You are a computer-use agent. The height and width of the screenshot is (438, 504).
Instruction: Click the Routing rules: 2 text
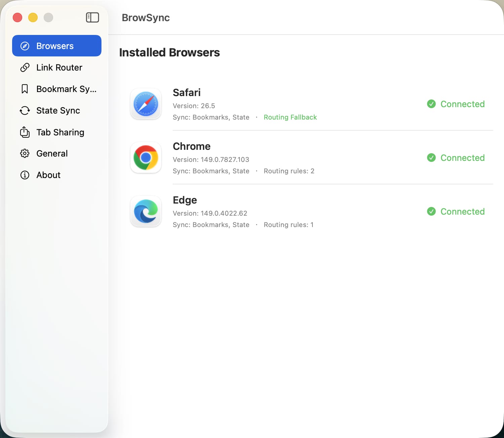[289, 171]
